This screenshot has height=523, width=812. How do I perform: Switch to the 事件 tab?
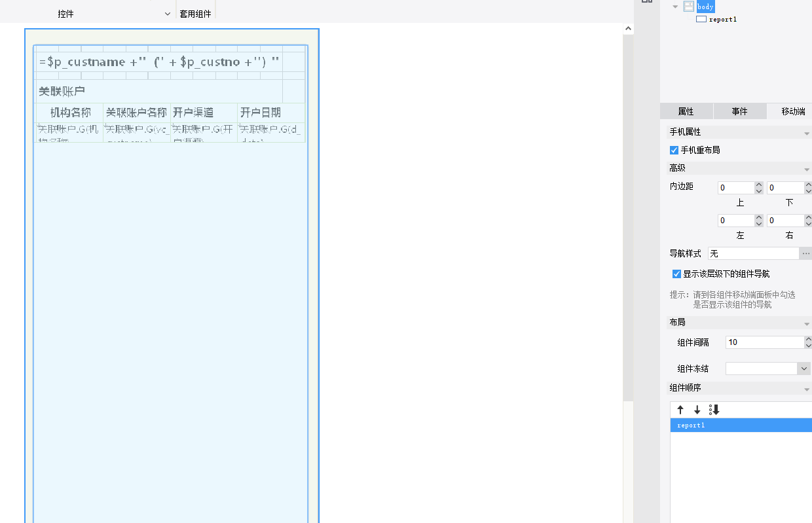739,111
